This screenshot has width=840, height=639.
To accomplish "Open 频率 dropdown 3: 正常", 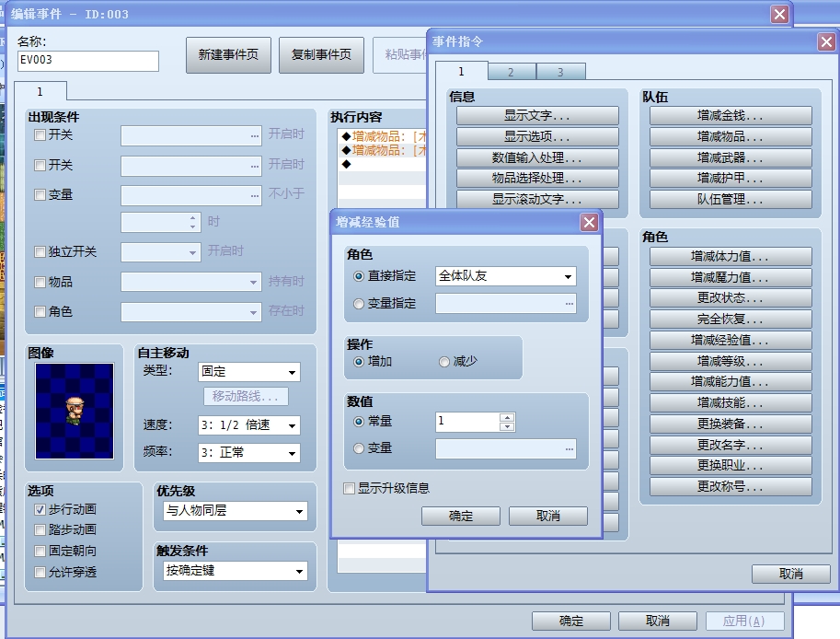I will (x=249, y=452).
